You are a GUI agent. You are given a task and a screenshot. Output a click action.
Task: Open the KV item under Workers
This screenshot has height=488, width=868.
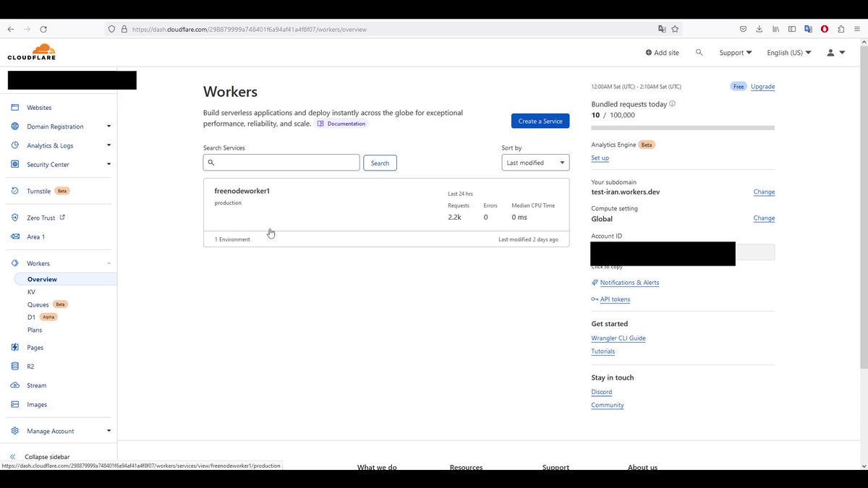pos(31,292)
